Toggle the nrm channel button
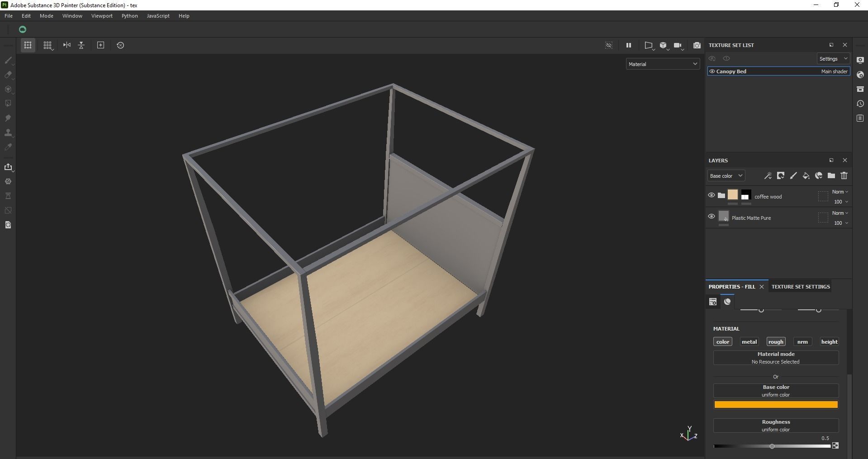 (x=802, y=342)
